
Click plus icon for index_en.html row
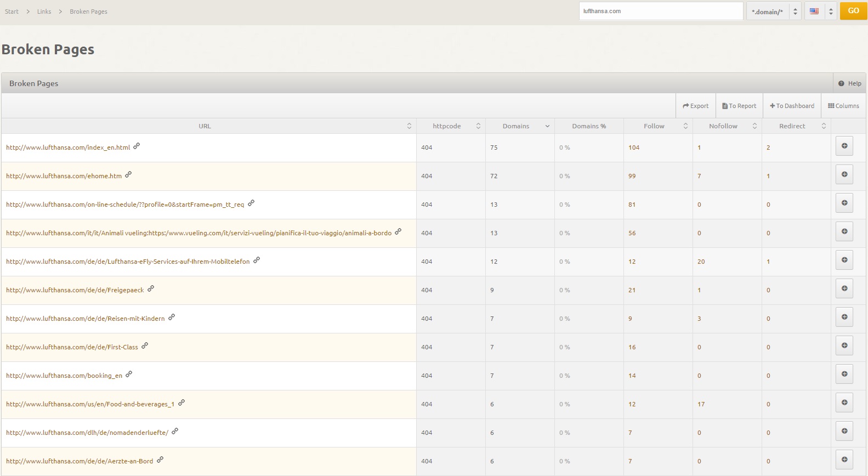point(844,146)
